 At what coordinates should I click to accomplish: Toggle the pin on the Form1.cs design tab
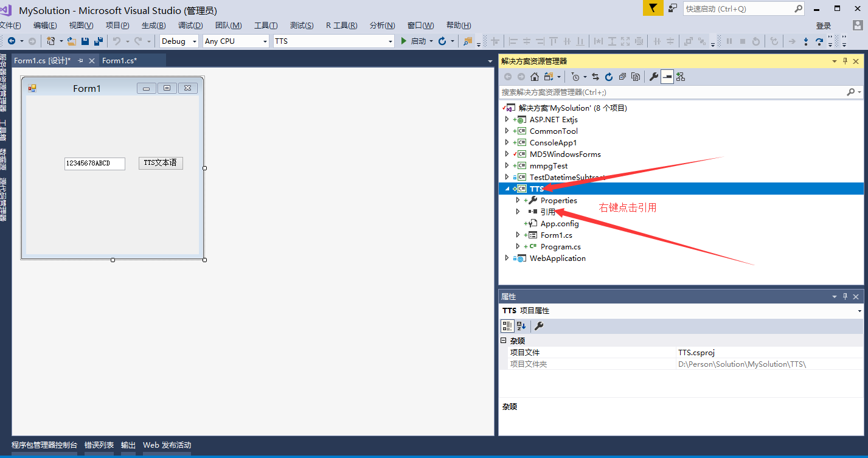(x=80, y=60)
